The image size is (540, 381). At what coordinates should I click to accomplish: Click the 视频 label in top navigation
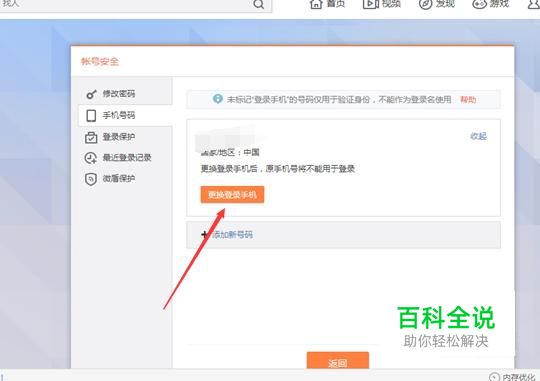pos(391,4)
